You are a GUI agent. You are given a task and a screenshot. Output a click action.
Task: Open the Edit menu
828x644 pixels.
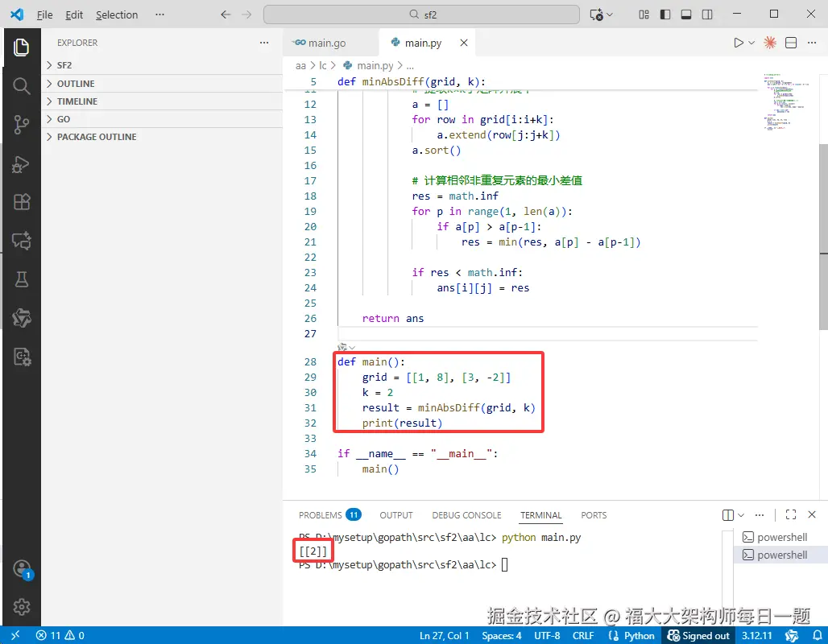(74, 14)
